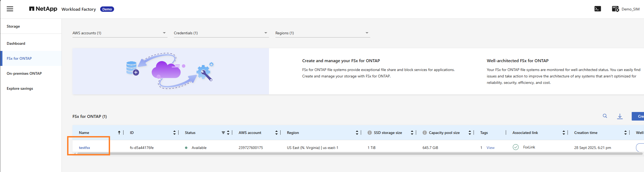Open the Status column filter icon
The width and height of the screenshot is (644, 172).
pos(223,133)
